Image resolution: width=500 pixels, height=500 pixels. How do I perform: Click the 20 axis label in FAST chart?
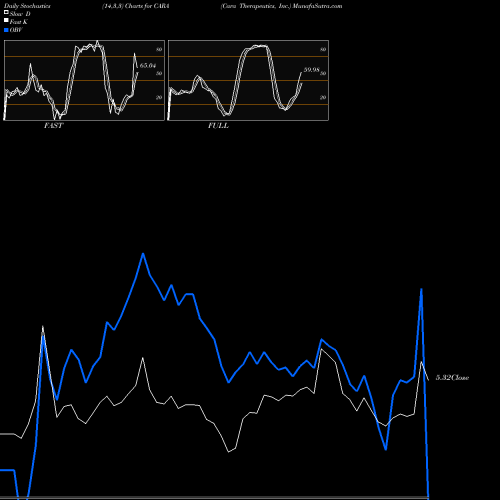tap(159, 97)
